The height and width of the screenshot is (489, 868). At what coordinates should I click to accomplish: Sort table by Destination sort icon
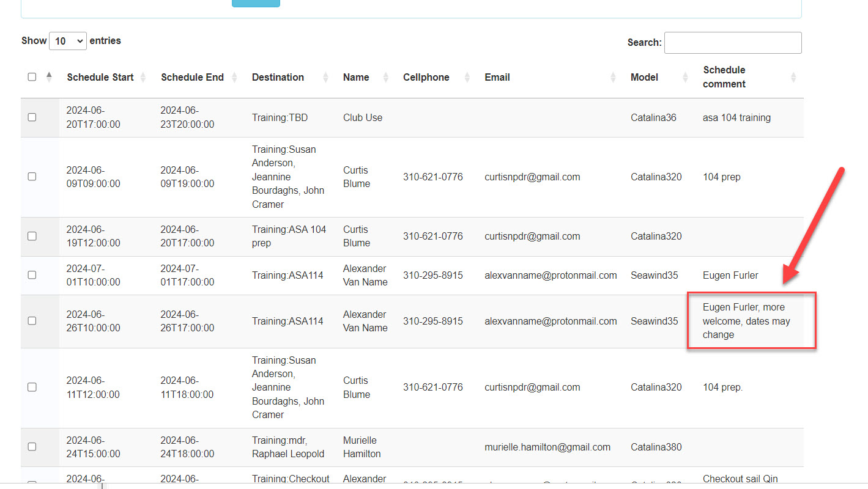click(325, 78)
